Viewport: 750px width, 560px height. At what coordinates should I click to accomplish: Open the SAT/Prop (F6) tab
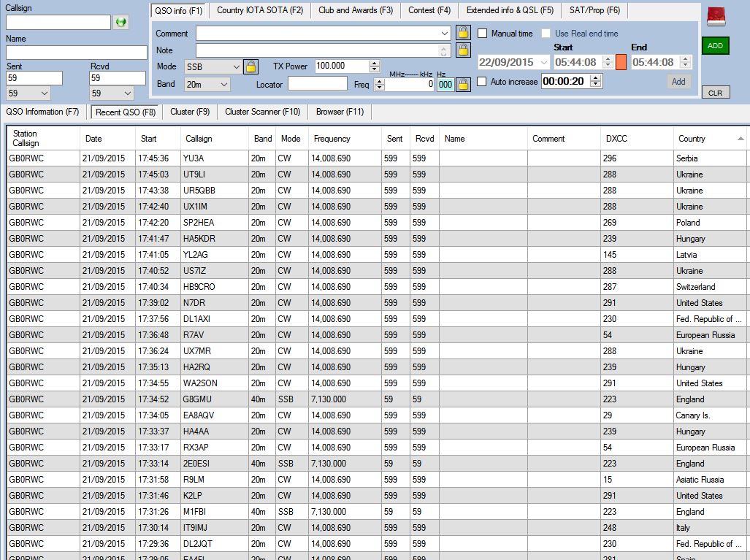(x=594, y=10)
